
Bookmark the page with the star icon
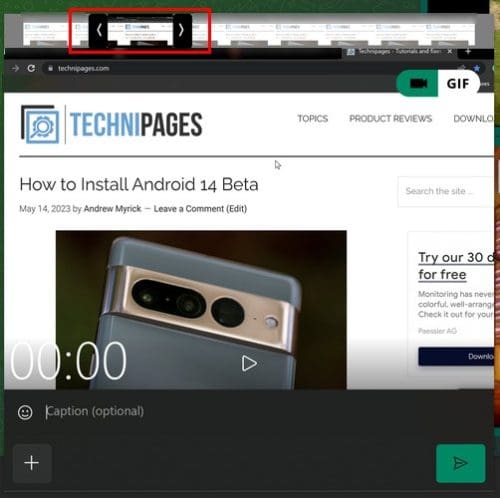tap(477, 68)
